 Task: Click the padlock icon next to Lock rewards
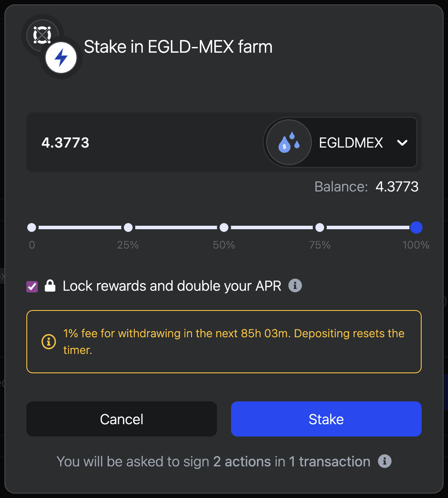point(50,286)
